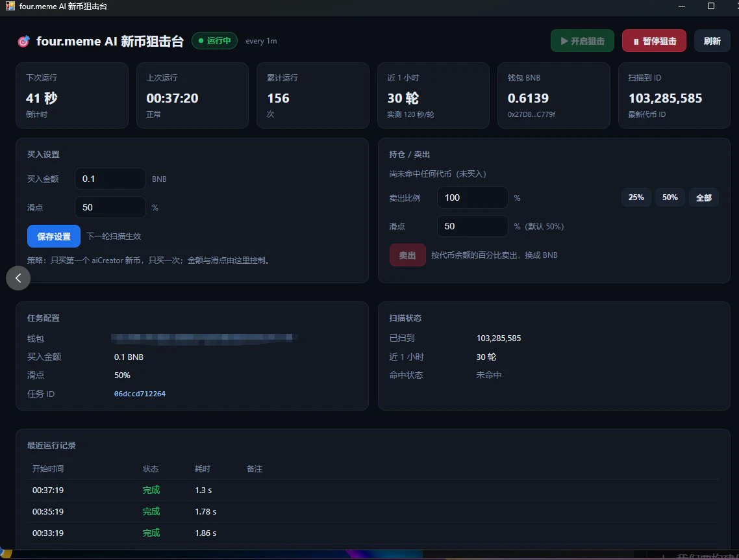Save settings with the blue 保存设置 button
Image resolution: width=739 pixels, height=560 pixels.
(x=54, y=236)
